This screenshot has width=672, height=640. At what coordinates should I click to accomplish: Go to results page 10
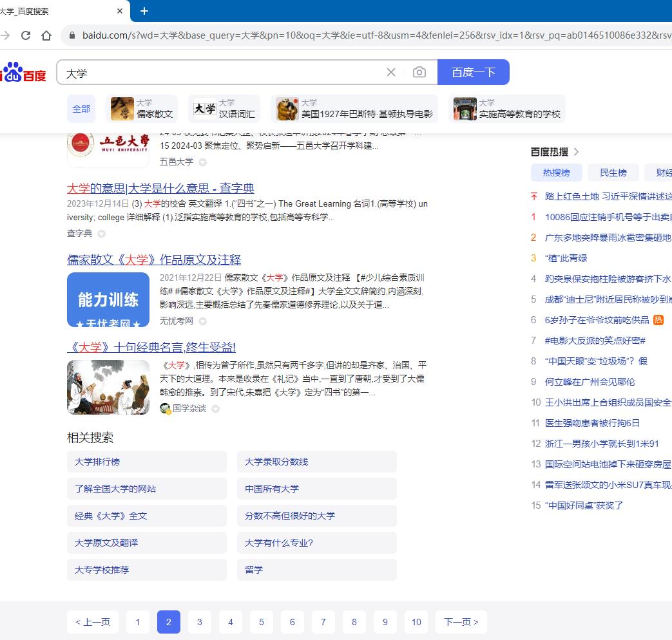point(416,622)
